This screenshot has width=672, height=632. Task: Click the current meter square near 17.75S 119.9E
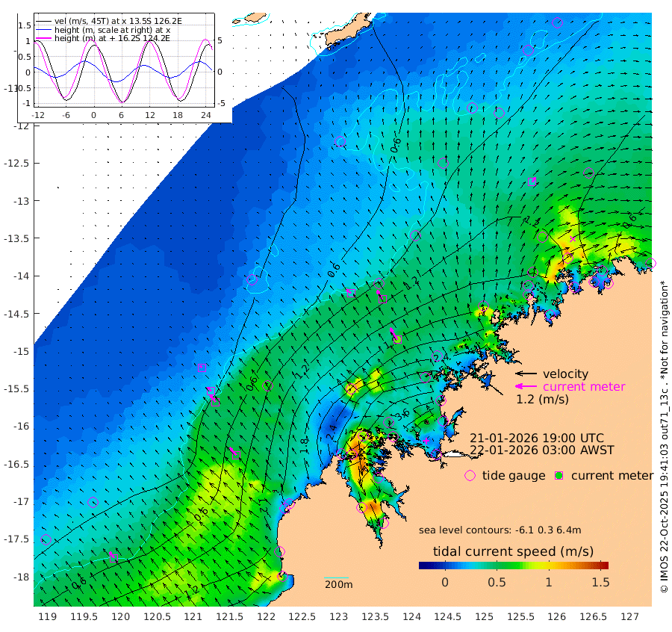pos(113,558)
